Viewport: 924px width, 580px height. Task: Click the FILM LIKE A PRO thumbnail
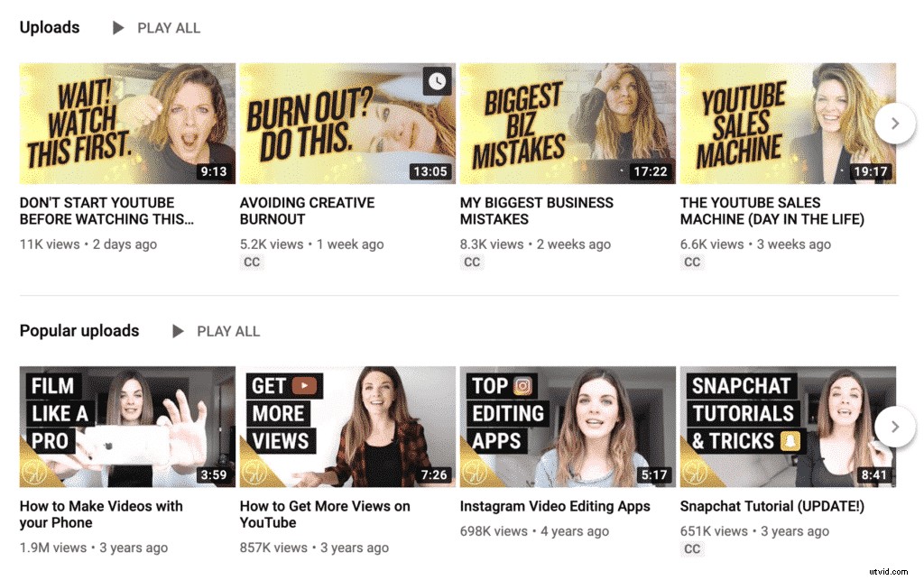(x=126, y=426)
